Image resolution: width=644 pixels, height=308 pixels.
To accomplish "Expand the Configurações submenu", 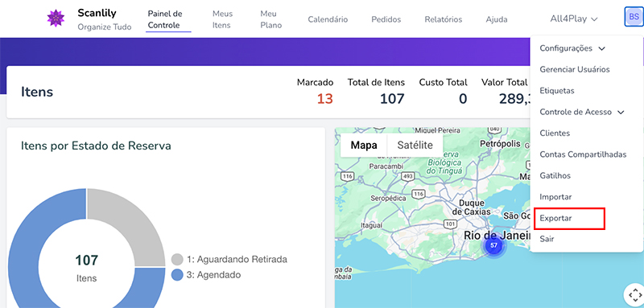I will [x=572, y=48].
